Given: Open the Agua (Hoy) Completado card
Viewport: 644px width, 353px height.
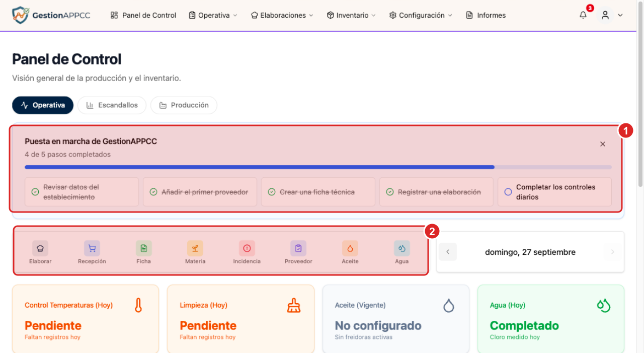Looking at the screenshot, I should pos(551,319).
